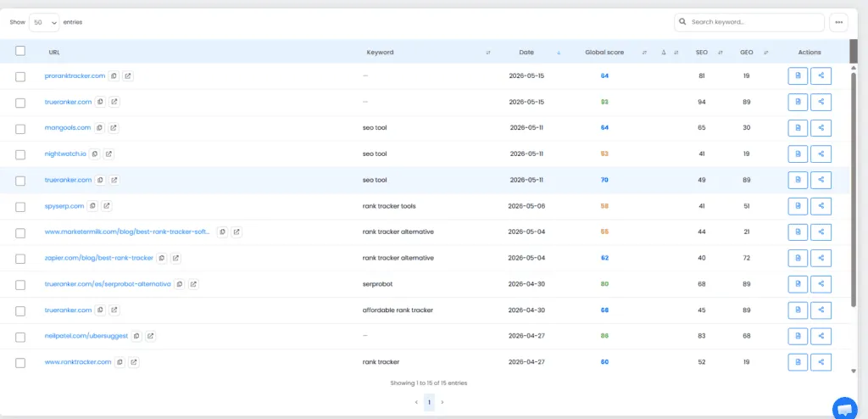The width and height of the screenshot is (868, 419).
Task: Open the Show entries count dropdown
Action: point(44,23)
